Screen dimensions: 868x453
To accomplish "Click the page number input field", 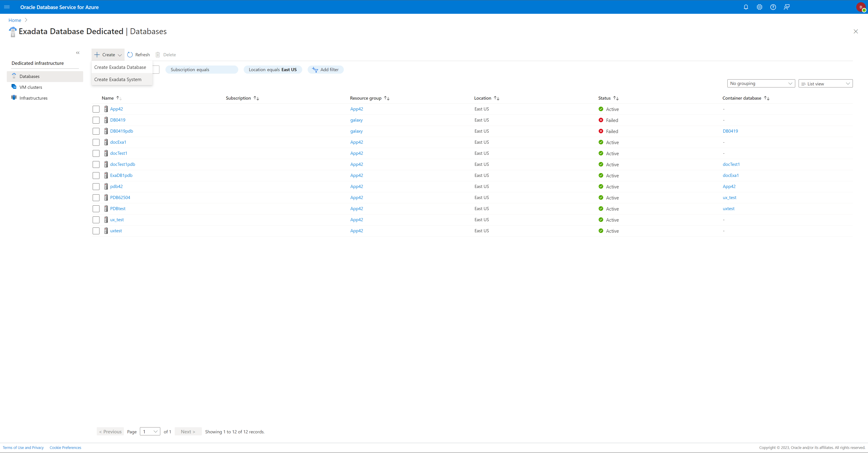I will click(x=150, y=431).
